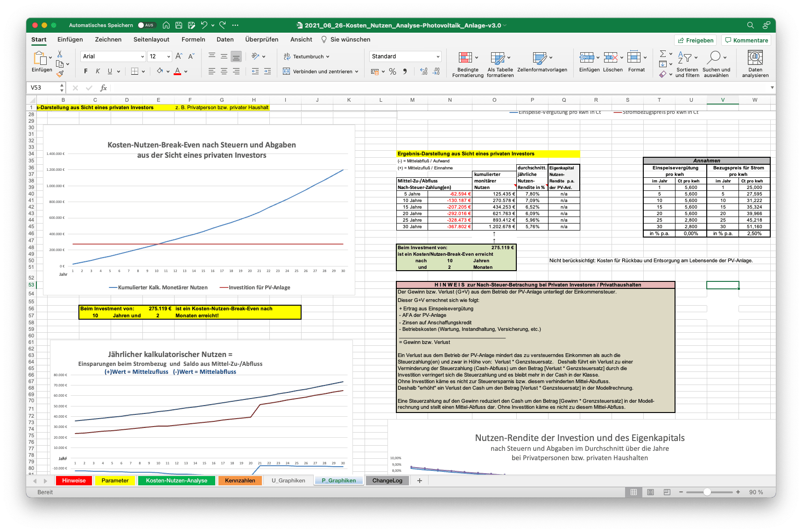Increase the cell indent
Viewport: 802px width, 532px height.
pyautogui.click(x=267, y=71)
